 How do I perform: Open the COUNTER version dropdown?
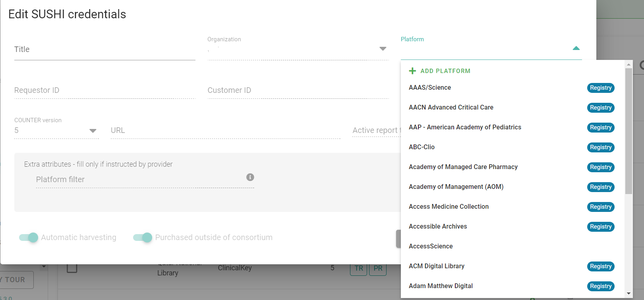[93, 131]
